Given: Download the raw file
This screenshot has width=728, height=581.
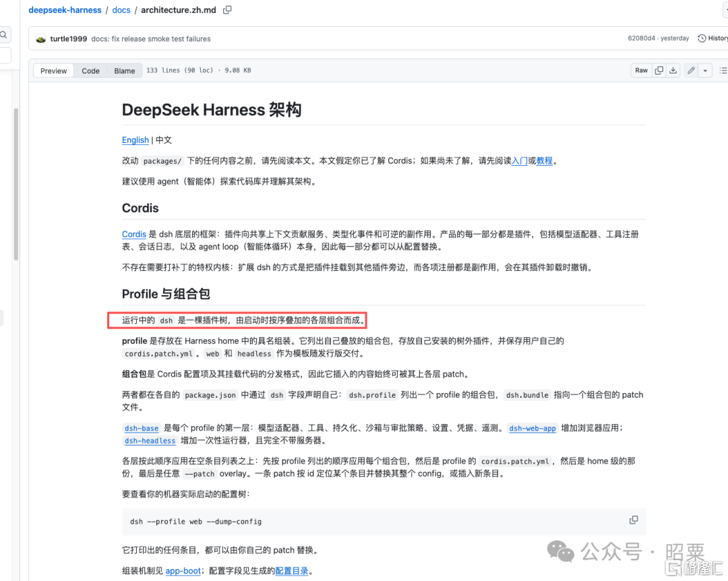Looking at the screenshot, I should pyautogui.click(x=673, y=70).
